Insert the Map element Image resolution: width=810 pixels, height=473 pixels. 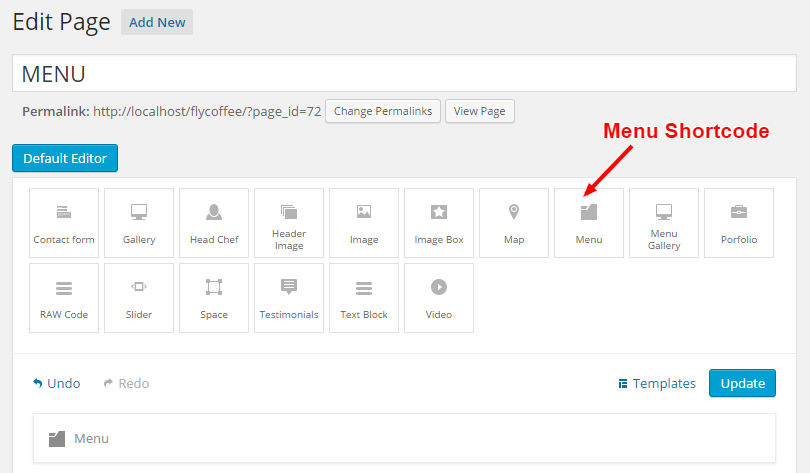pos(514,223)
